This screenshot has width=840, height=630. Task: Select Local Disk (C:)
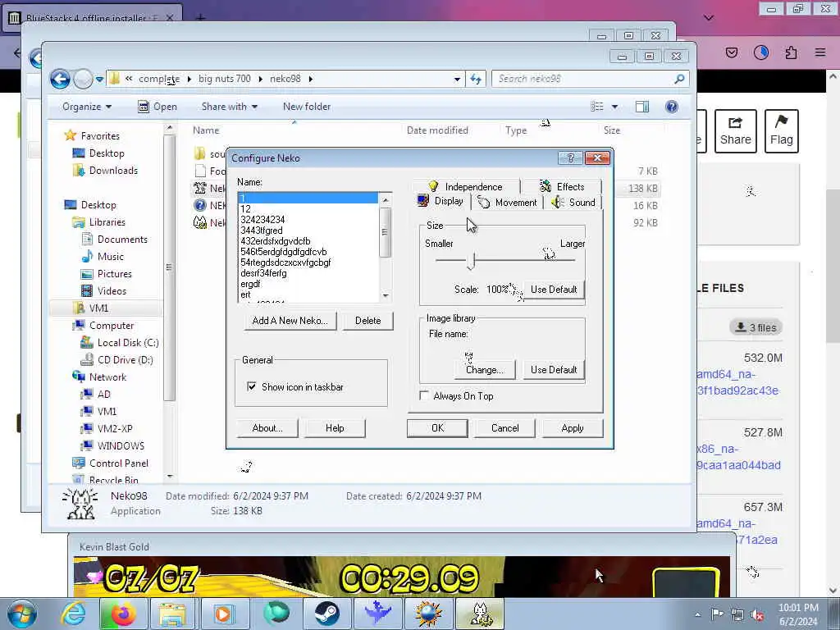pos(127,342)
